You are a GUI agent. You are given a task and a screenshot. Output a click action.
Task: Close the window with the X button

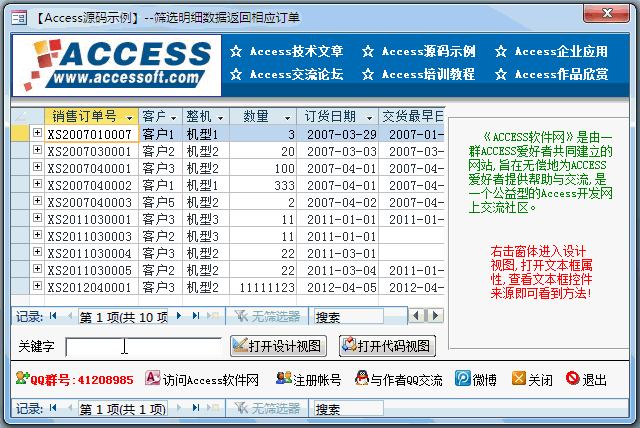[607, 13]
